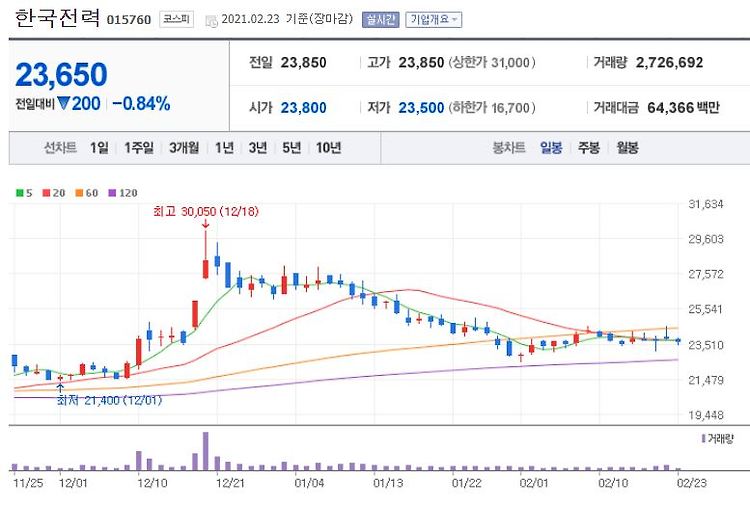Image resolution: width=750 pixels, height=506 pixels.
Task: Select the 10년 line chart tab
Action: (329, 148)
